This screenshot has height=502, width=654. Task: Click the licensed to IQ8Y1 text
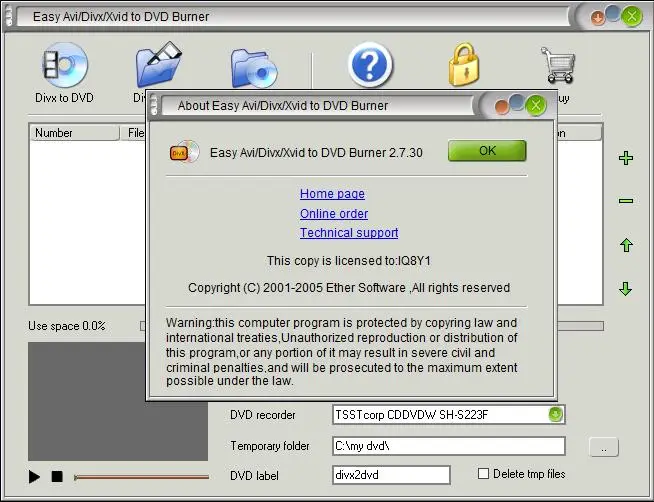(x=349, y=261)
